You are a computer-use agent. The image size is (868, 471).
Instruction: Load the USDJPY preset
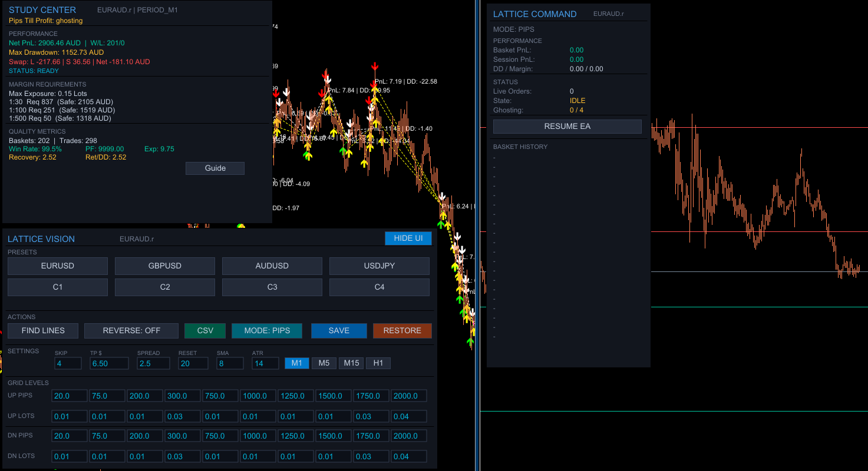tap(379, 266)
